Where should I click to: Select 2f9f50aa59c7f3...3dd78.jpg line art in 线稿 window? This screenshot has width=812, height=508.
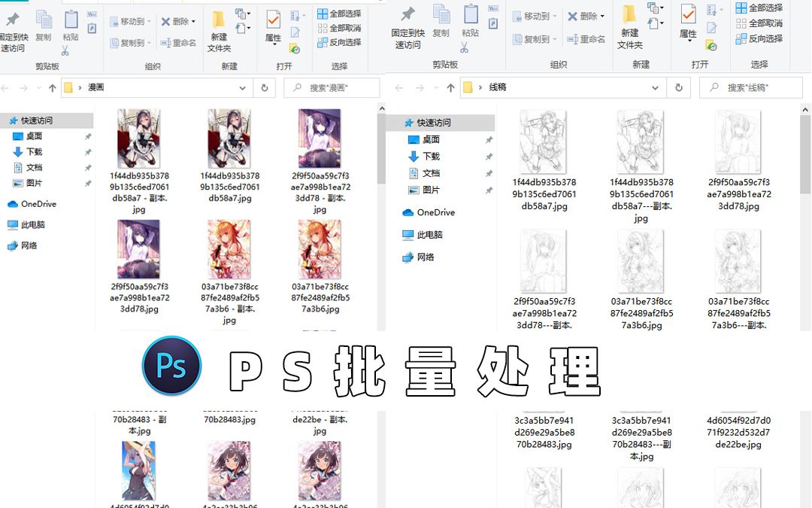coord(738,142)
